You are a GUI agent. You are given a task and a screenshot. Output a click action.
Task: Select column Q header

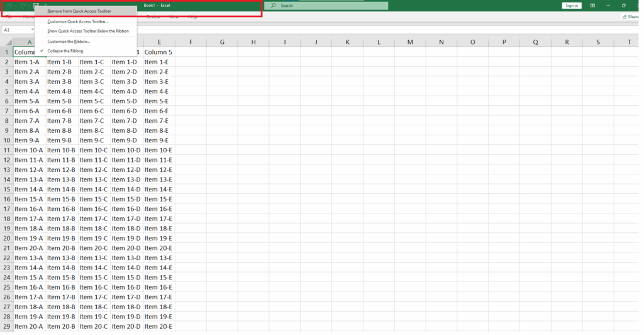click(535, 42)
